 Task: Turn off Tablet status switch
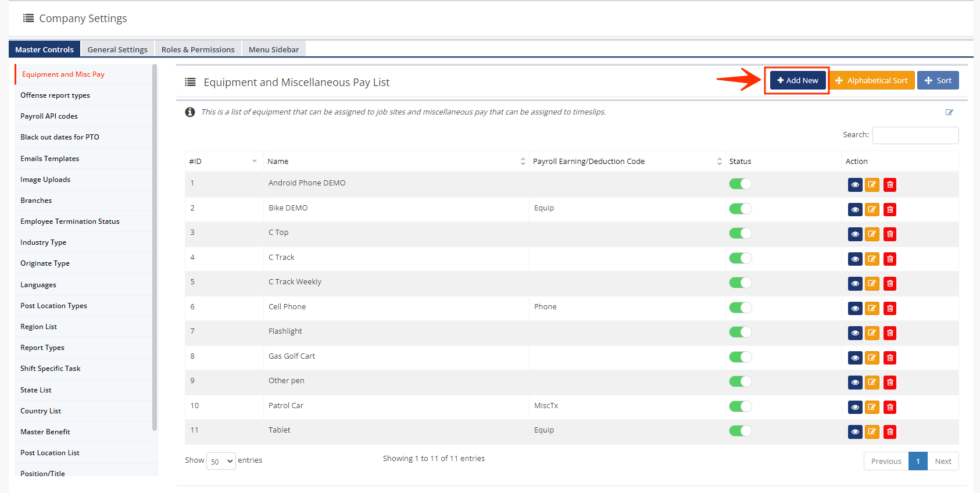tap(740, 431)
